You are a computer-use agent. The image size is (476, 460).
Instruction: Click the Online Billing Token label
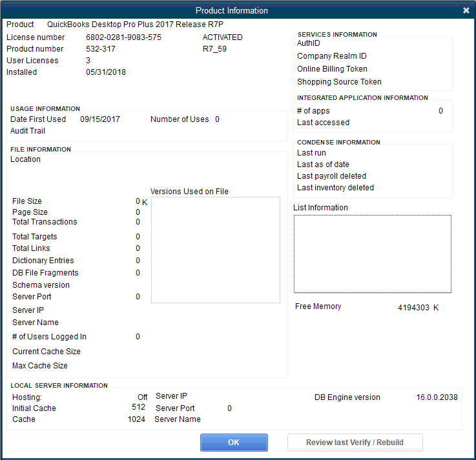(332, 69)
